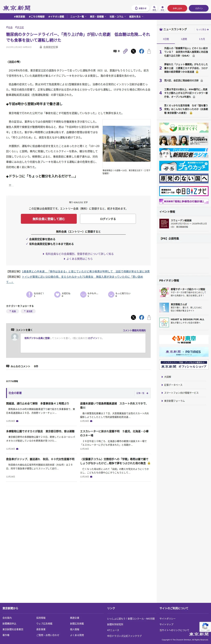Open 東京すくすく banner

184,128
